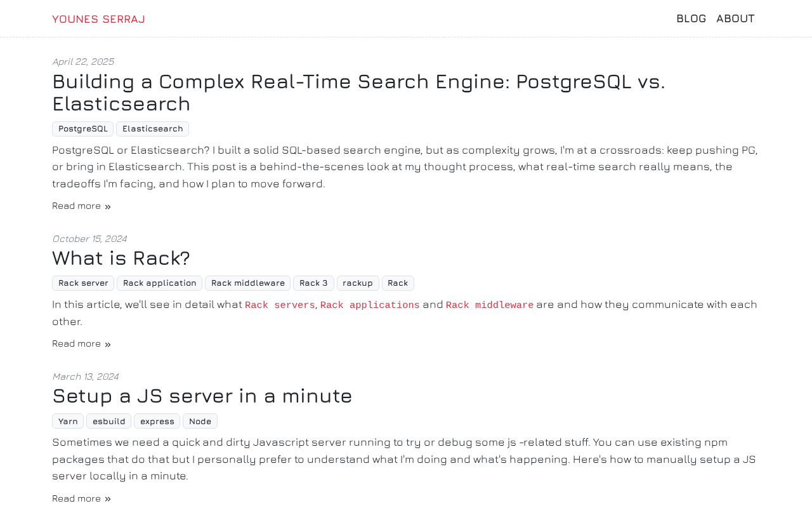The height and width of the screenshot is (508, 812).
Task: Choose the Rack middleware tag
Action: pyautogui.click(x=248, y=283)
